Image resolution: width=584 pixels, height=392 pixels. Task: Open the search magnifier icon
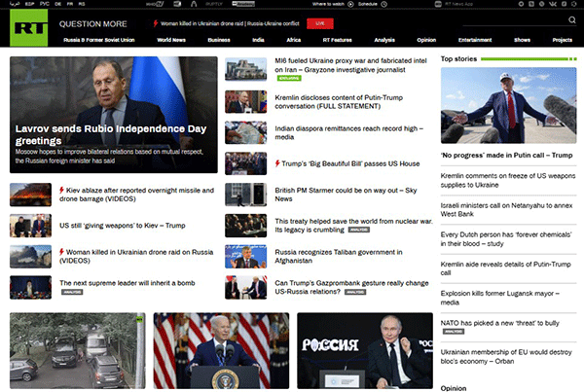click(572, 19)
